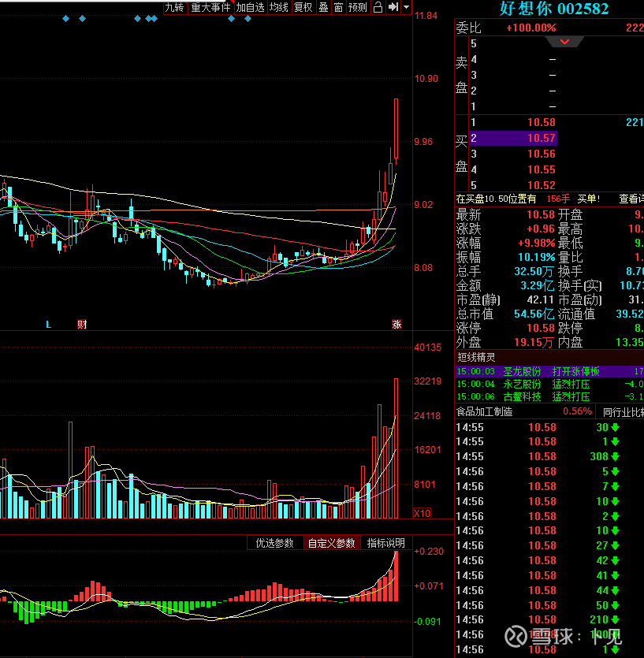644x658 pixels.
Task: Click the 14:55 trade with volume 30
Action: click(x=538, y=428)
